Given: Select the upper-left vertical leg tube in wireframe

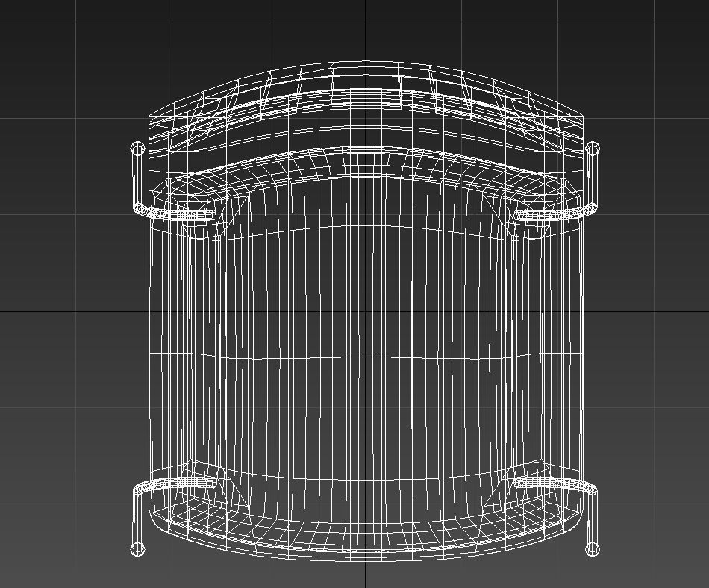Looking at the screenshot, I should [x=137, y=177].
